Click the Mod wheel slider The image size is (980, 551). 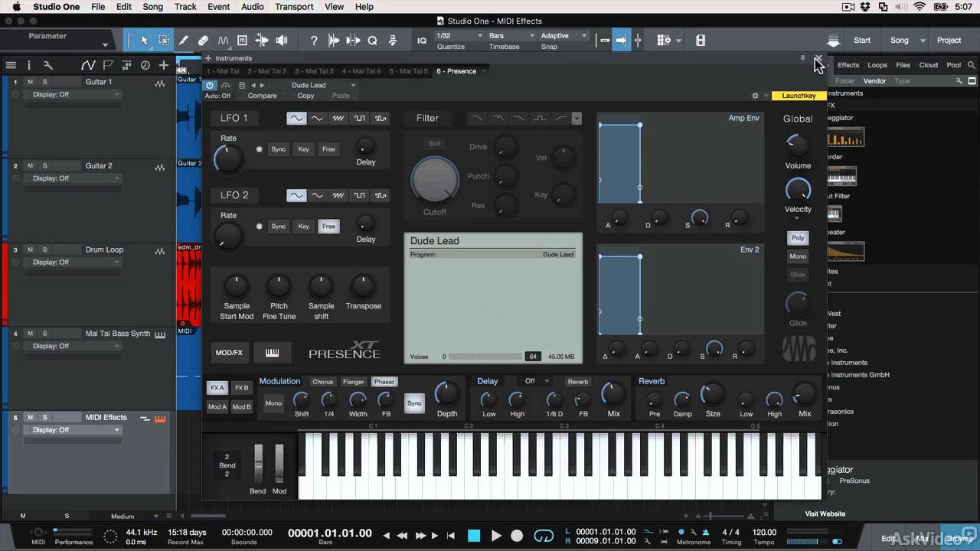click(279, 463)
